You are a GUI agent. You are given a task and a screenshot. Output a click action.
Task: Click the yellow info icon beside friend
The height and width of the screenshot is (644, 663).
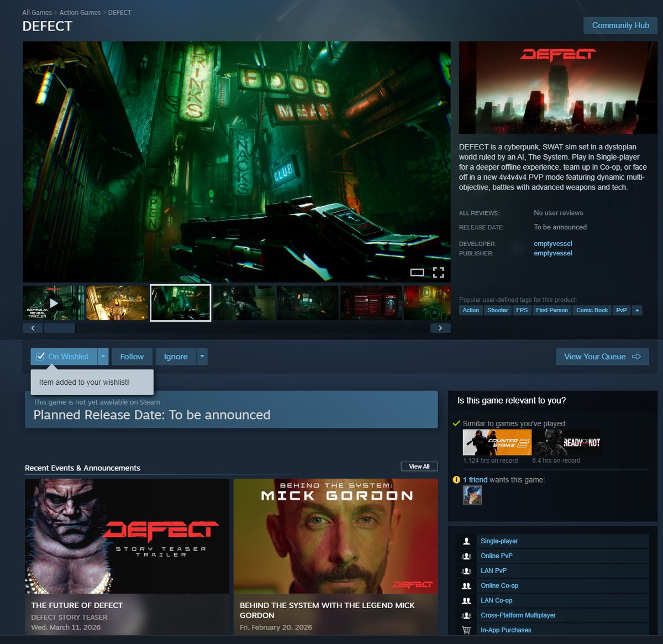[x=456, y=480]
